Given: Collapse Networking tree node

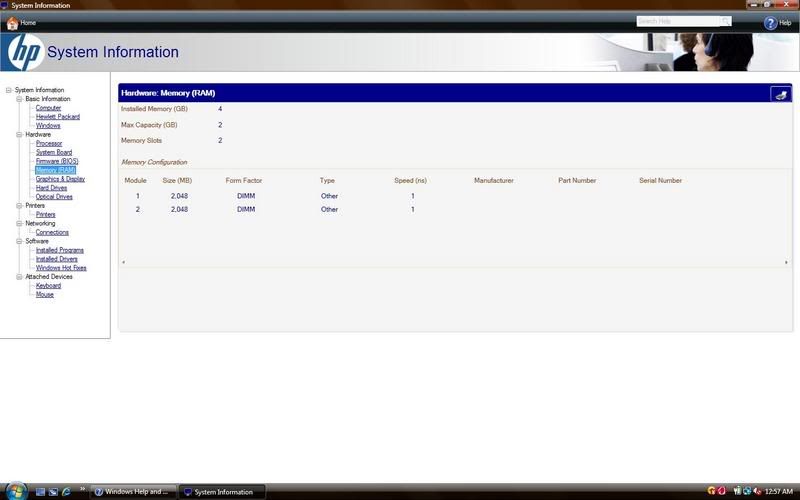Looking at the screenshot, I should click(19, 223).
